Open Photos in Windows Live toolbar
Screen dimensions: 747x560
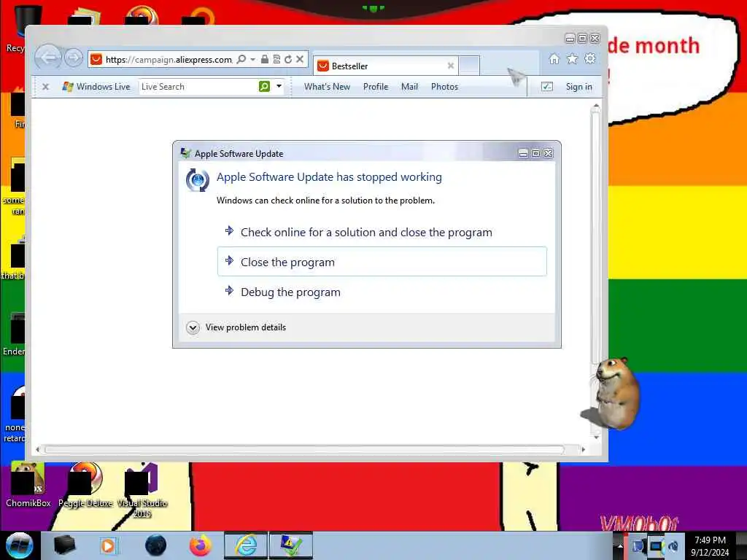tap(444, 87)
